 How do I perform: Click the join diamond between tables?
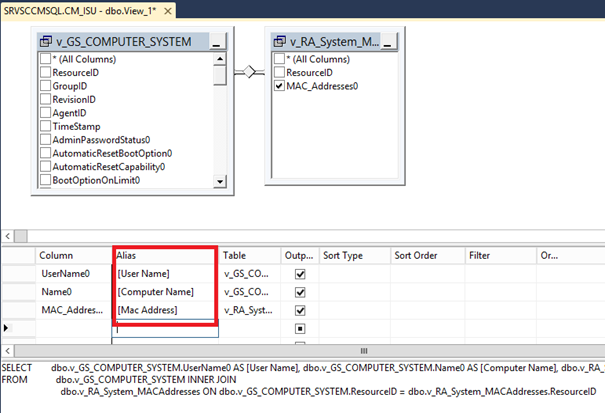[x=249, y=72]
